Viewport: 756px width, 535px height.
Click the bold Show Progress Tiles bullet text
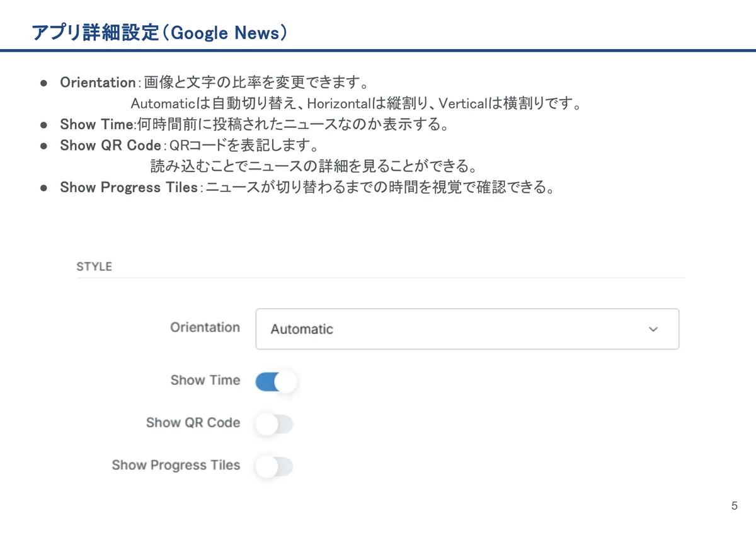(x=129, y=187)
